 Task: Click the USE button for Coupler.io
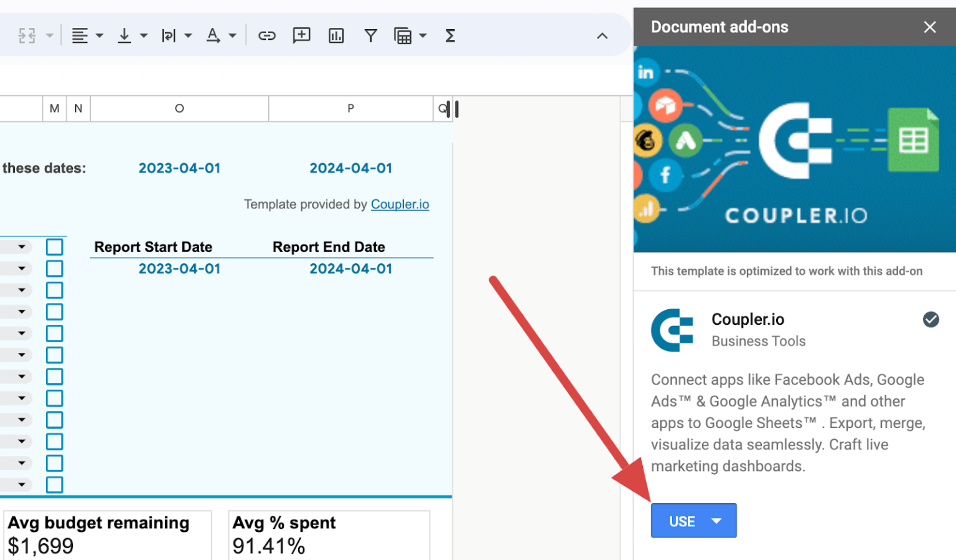(x=682, y=521)
